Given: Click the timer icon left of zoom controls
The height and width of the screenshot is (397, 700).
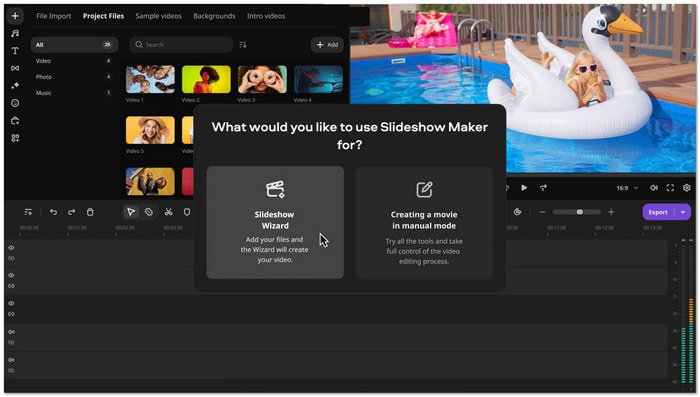Looking at the screenshot, I should click(517, 212).
